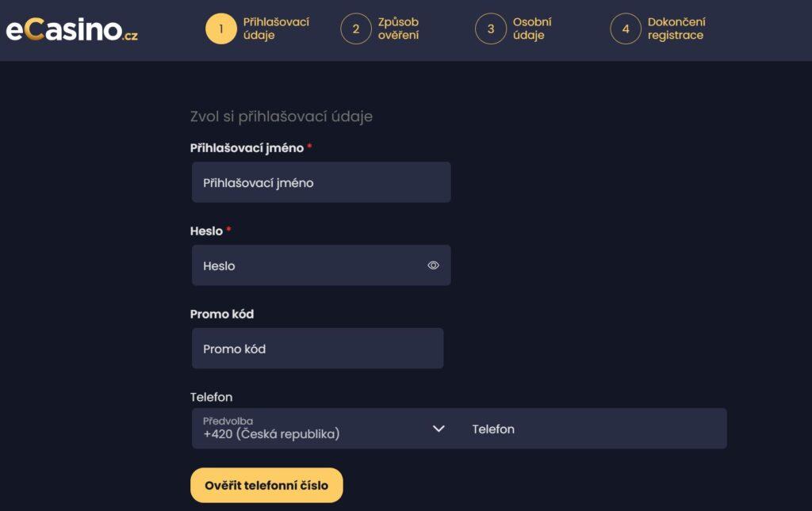The height and width of the screenshot is (511, 812).
Task: Select step 2 circle icon
Action: pyautogui.click(x=356, y=29)
